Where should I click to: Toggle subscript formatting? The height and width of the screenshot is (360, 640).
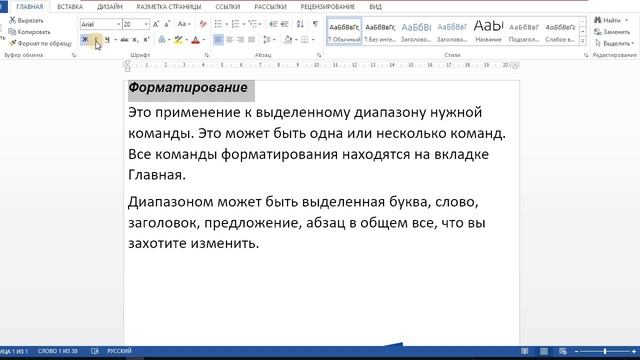[135, 40]
